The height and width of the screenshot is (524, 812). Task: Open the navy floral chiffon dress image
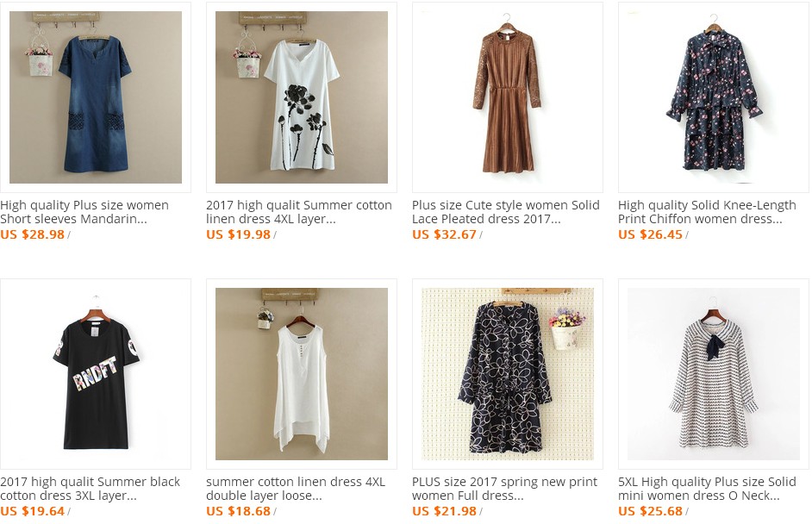(713, 97)
